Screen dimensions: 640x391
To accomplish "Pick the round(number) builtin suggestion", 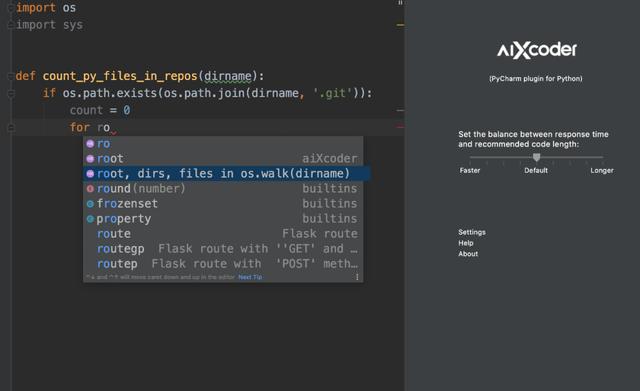I will [x=223, y=189].
